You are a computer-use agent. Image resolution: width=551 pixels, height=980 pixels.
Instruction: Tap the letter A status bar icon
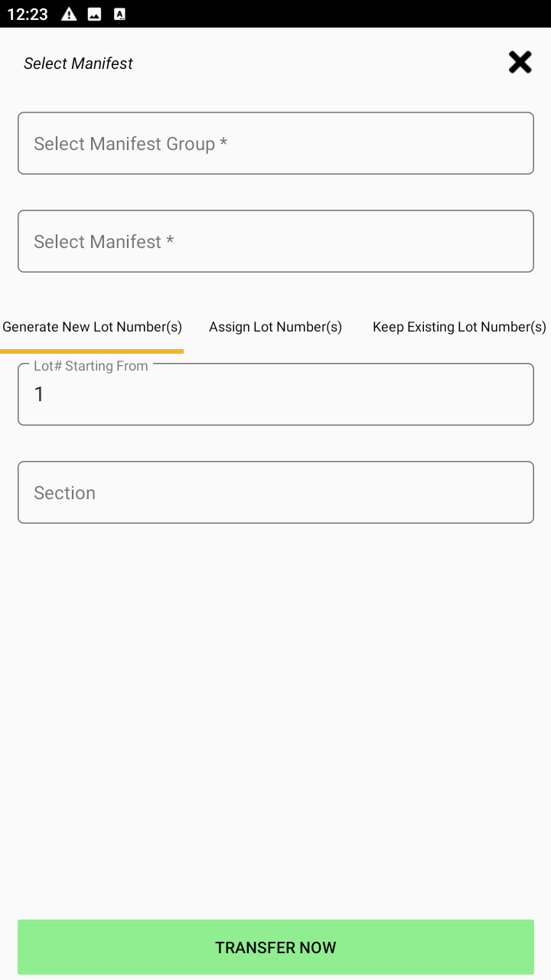click(x=119, y=14)
